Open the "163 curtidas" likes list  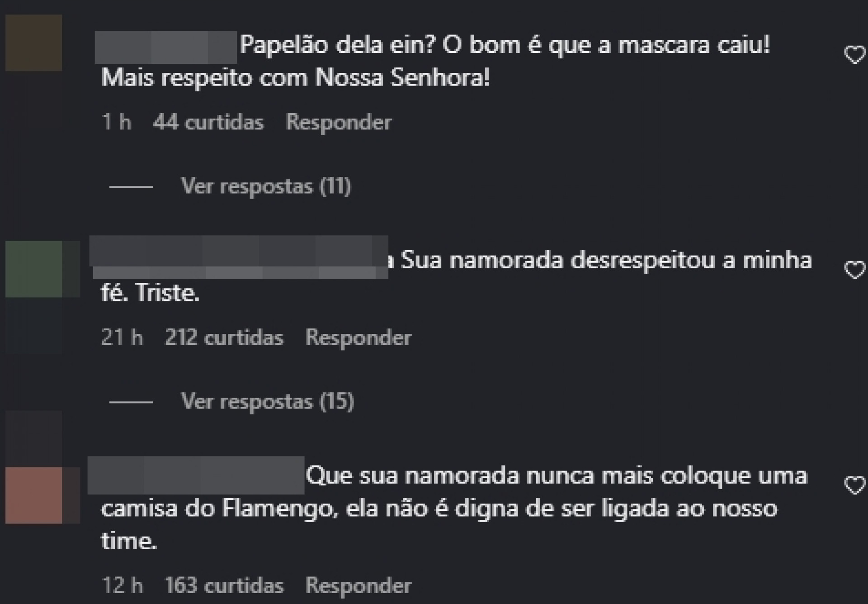tap(224, 585)
